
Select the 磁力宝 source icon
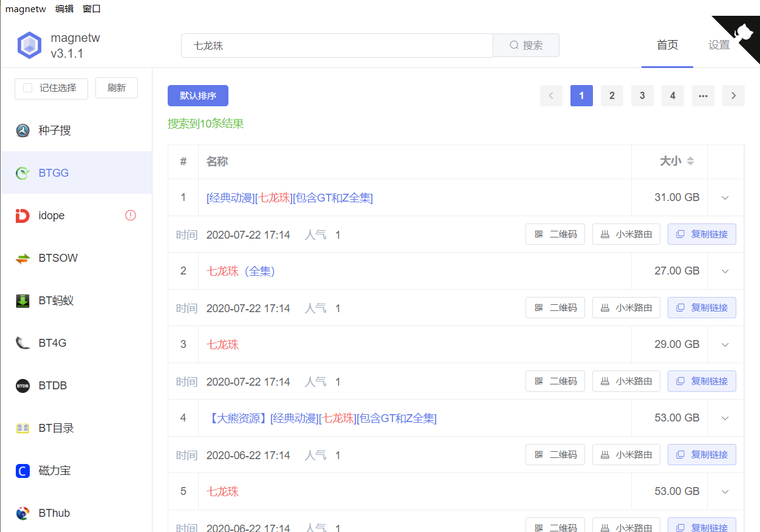(x=22, y=471)
